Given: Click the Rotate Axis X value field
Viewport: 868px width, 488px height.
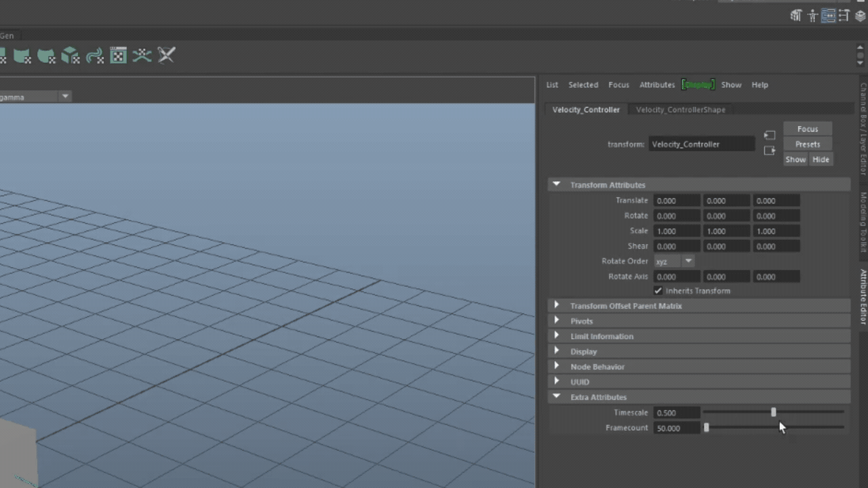Looking at the screenshot, I should [x=677, y=277].
